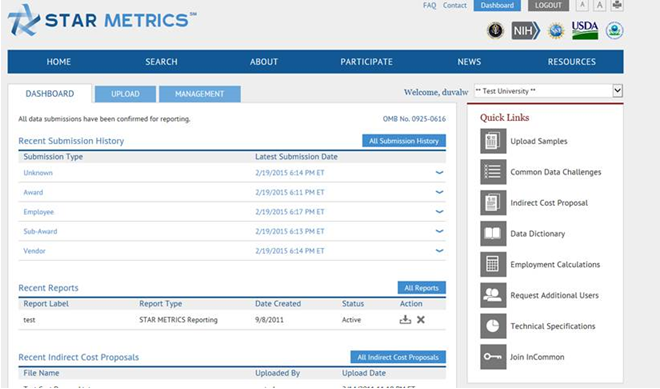Image resolution: width=660 pixels, height=389 pixels.
Task: Click the Upload Samples quick link icon
Action: (x=493, y=141)
